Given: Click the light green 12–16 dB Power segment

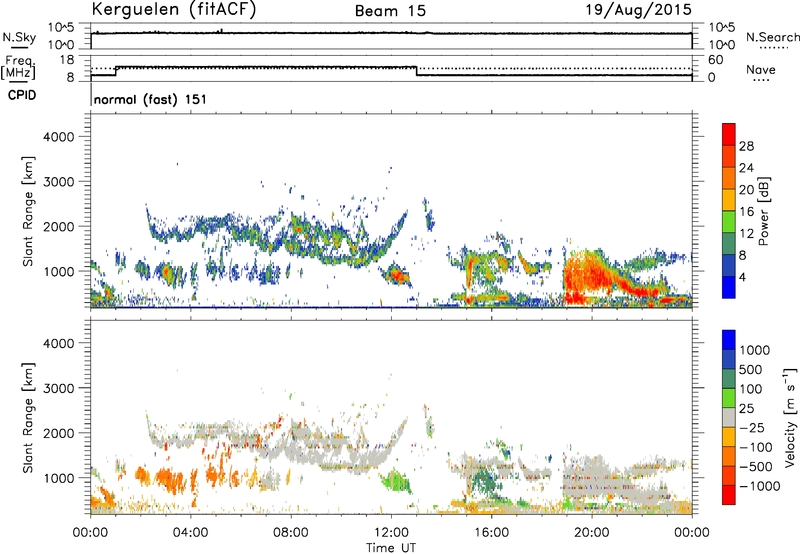Looking at the screenshot, I should (x=729, y=221).
